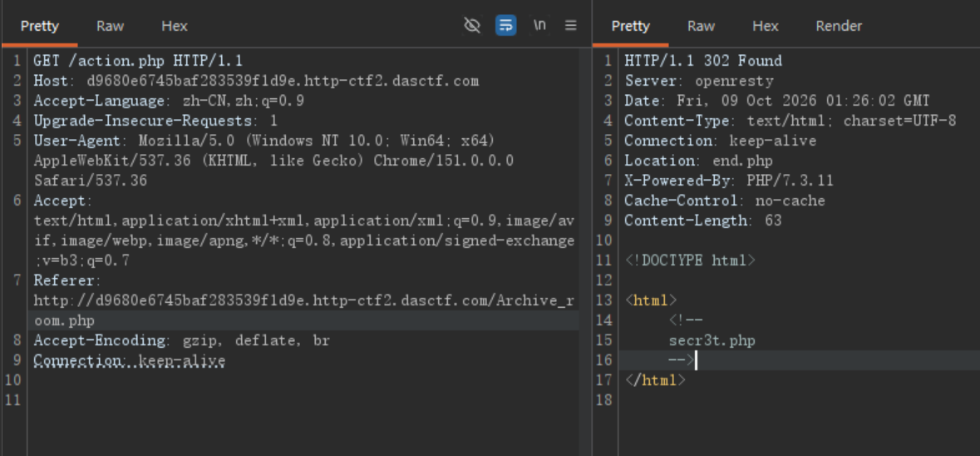Click the Accept-Encoding header line
The image size is (980, 456).
(182, 341)
